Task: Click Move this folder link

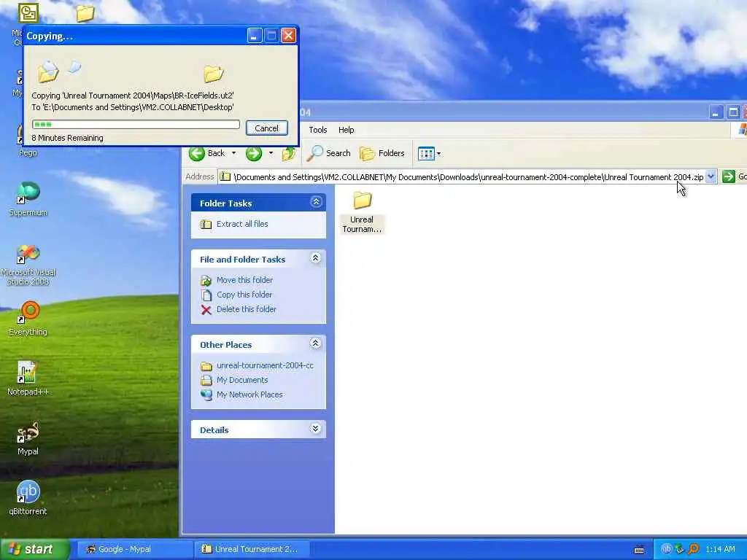Action: pyautogui.click(x=244, y=280)
